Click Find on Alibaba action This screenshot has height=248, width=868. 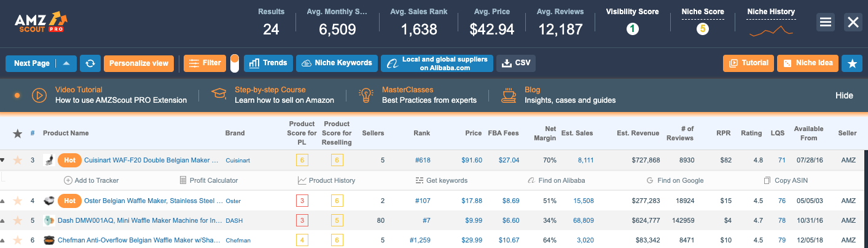[557, 180]
